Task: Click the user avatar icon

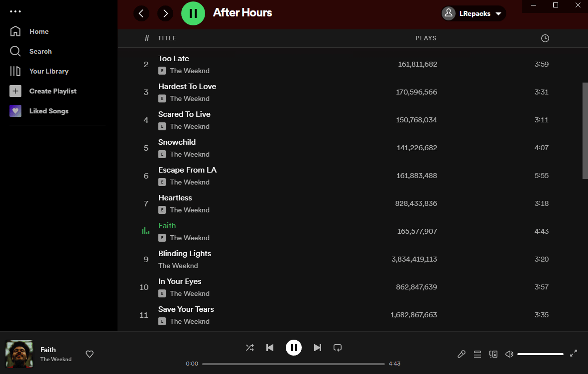Action: (x=449, y=13)
